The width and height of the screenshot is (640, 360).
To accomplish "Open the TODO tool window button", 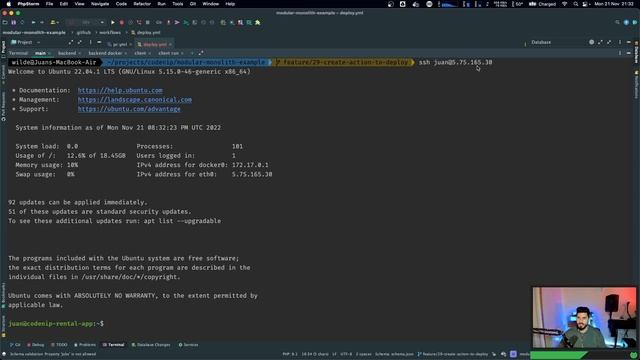I will [x=59, y=345].
